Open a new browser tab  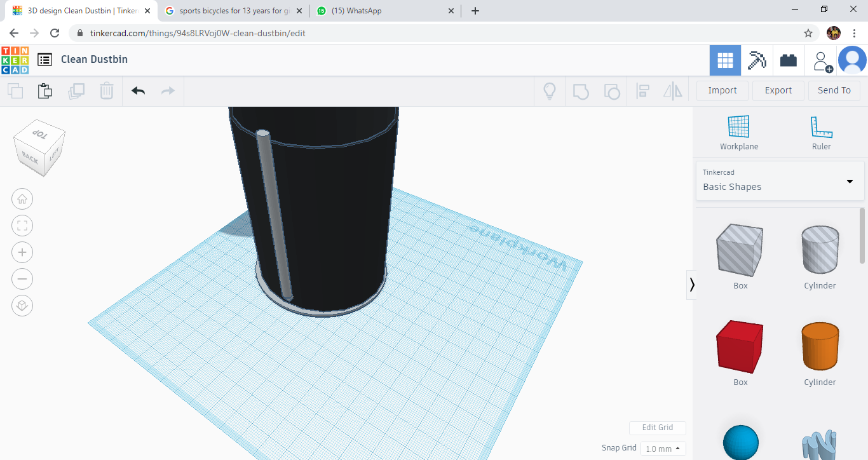pyautogui.click(x=475, y=11)
